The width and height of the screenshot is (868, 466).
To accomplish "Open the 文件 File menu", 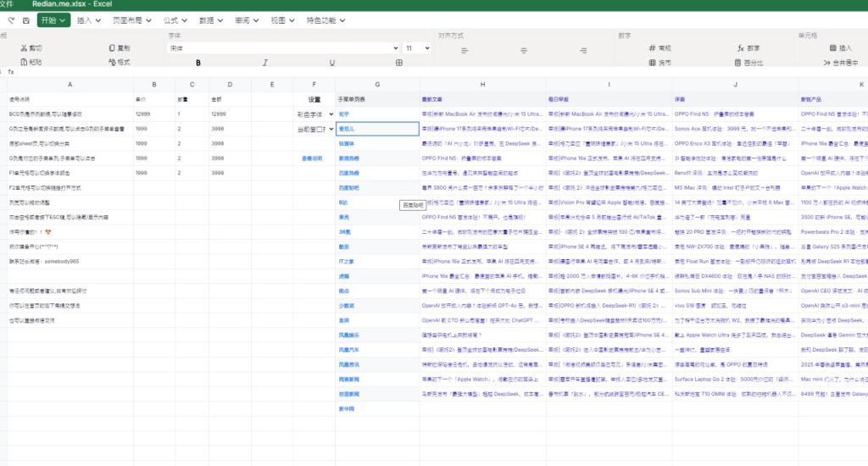I will click(x=6, y=4).
